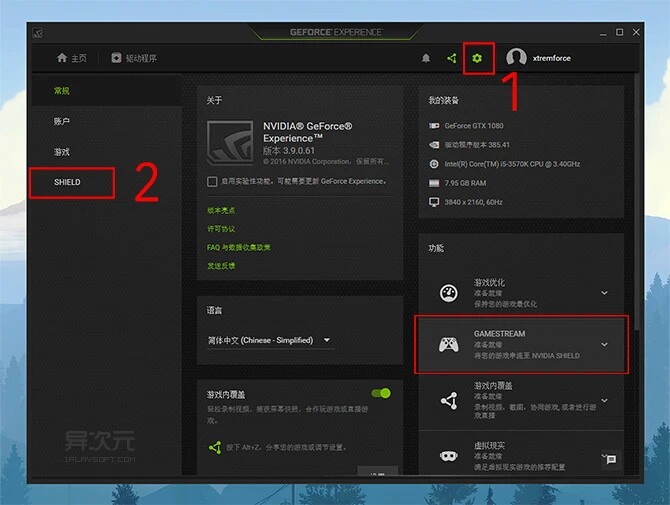Click the driver version 385.41 icon
The height and width of the screenshot is (505, 670).
point(434,145)
